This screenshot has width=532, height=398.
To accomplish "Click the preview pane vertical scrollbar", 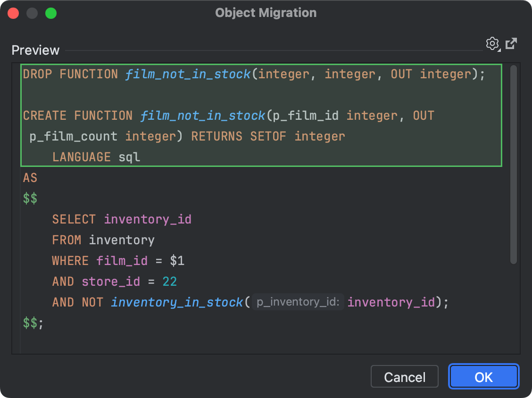I will [514, 165].
